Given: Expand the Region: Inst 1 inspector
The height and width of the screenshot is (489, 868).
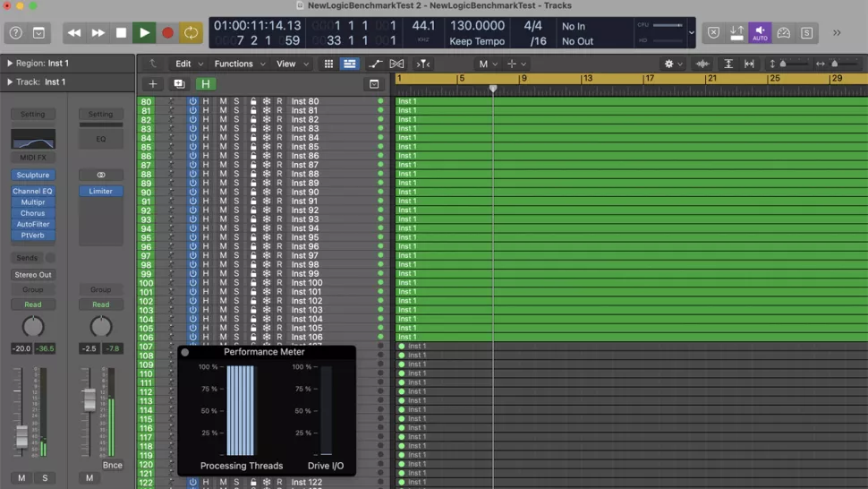Looking at the screenshot, I should (10, 64).
